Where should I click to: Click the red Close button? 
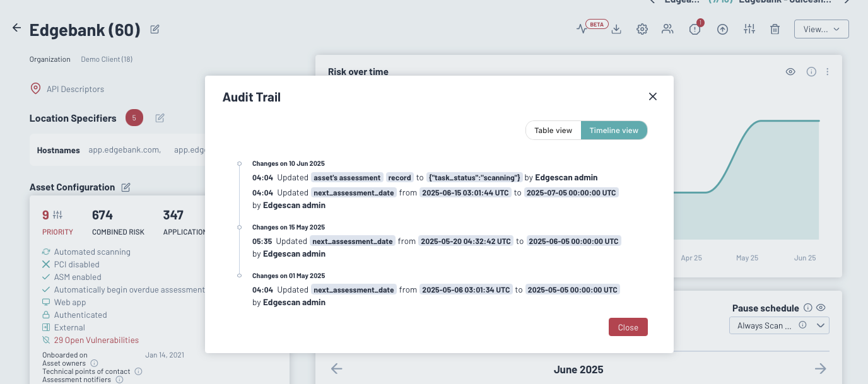tap(628, 327)
